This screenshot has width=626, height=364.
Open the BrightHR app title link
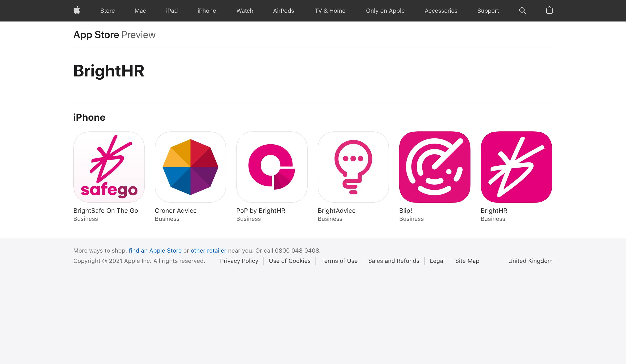(x=494, y=211)
